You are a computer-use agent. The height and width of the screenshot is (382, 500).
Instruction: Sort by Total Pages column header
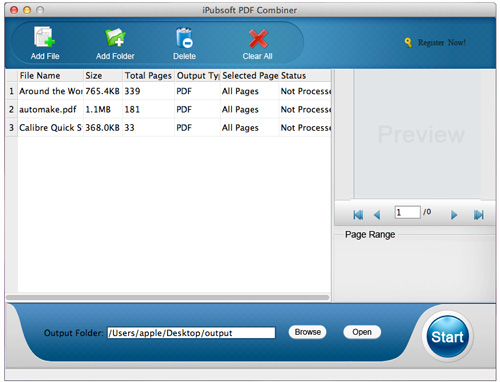pos(149,76)
